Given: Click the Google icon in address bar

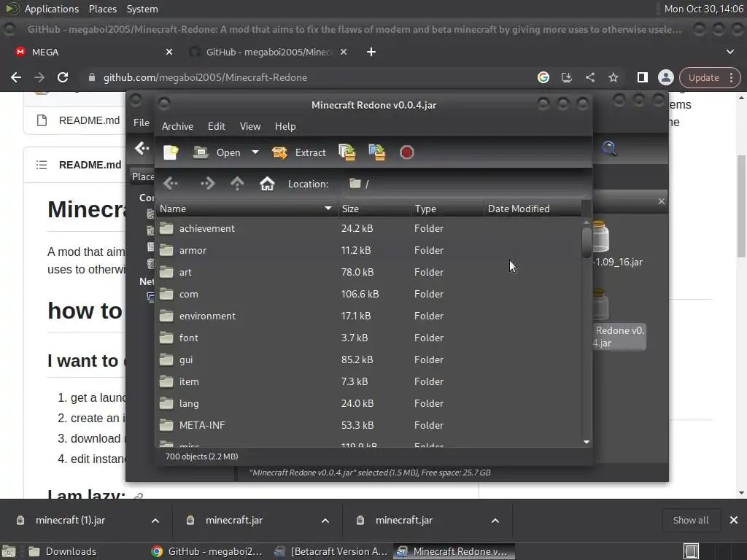Looking at the screenshot, I should (x=543, y=77).
